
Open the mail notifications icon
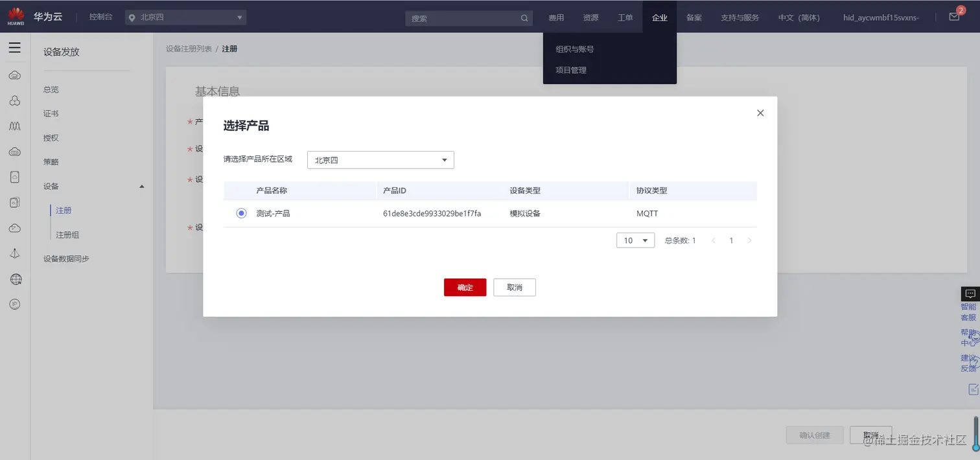pyautogui.click(x=954, y=17)
